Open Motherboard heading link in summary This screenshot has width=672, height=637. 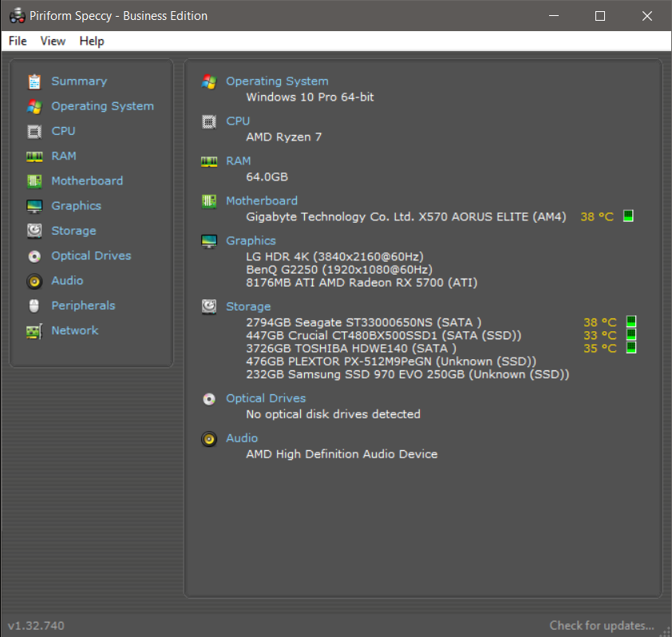click(262, 201)
